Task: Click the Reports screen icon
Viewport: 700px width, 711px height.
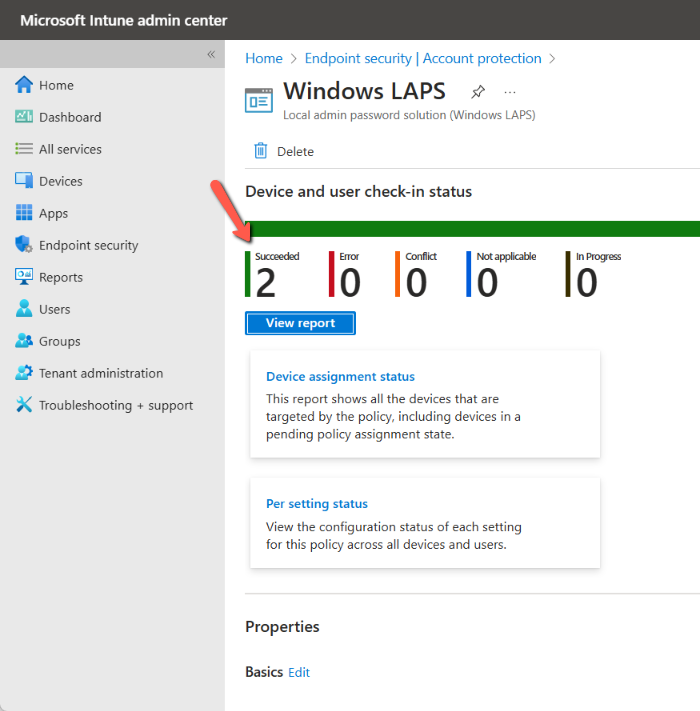Action: [24, 277]
